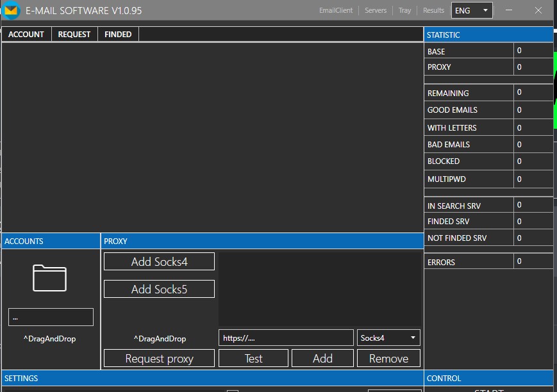Minimize the E-Mail Software window

[x=509, y=10]
